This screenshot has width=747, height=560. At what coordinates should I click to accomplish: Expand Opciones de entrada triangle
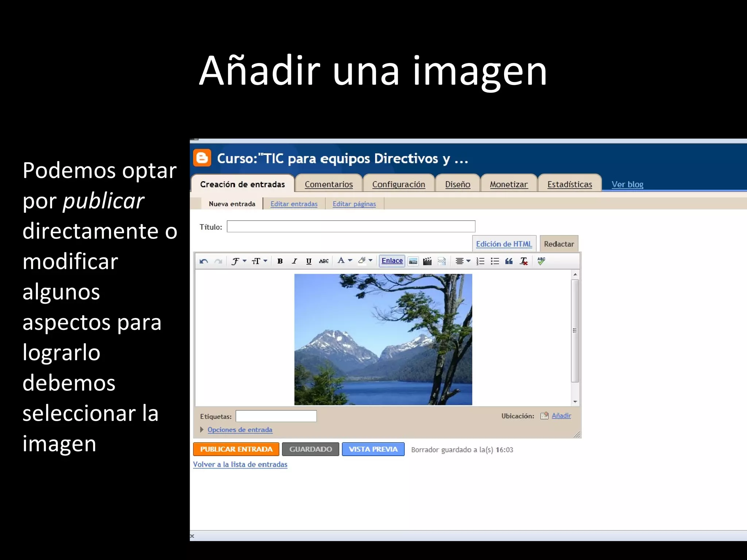(202, 429)
